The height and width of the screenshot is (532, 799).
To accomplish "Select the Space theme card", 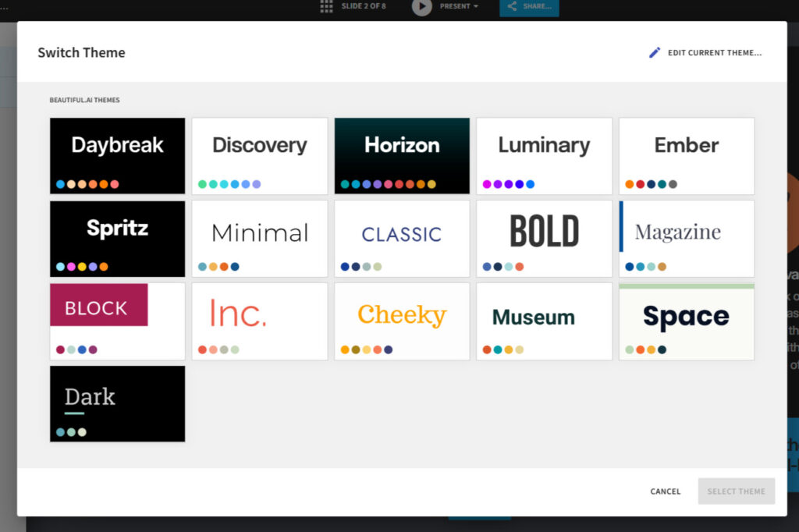I will coord(687,321).
